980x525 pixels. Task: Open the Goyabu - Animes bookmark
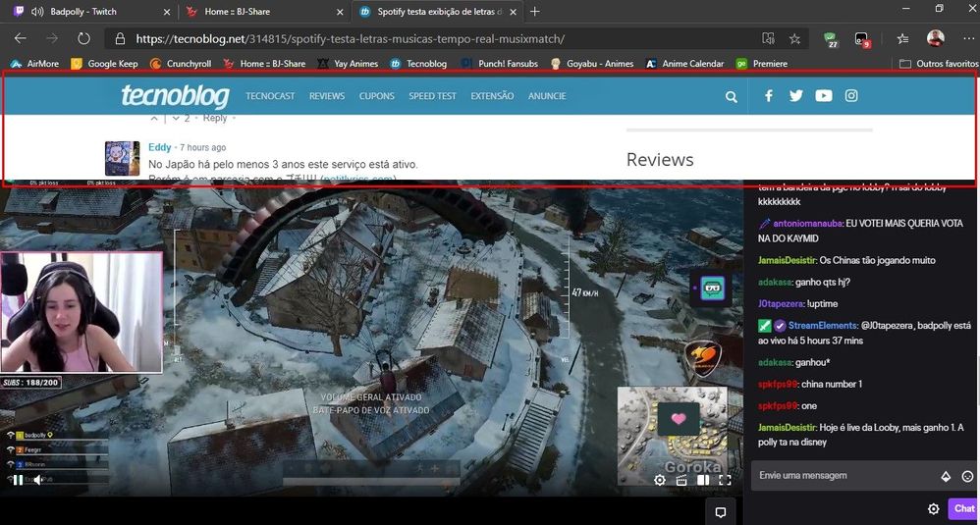coord(592,64)
